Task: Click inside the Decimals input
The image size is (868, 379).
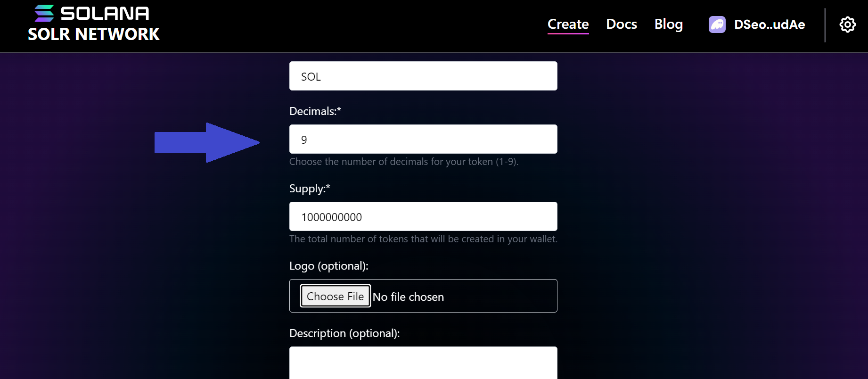Action: coord(423,139)
